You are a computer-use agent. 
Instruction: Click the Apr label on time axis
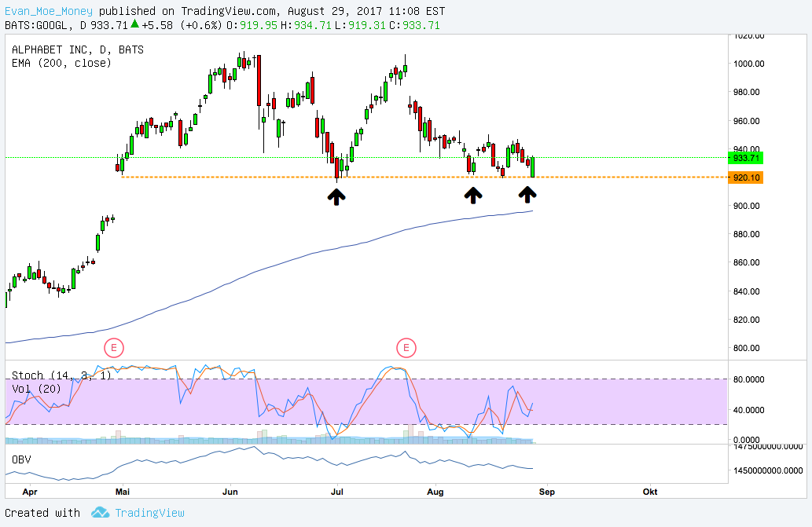30,492
